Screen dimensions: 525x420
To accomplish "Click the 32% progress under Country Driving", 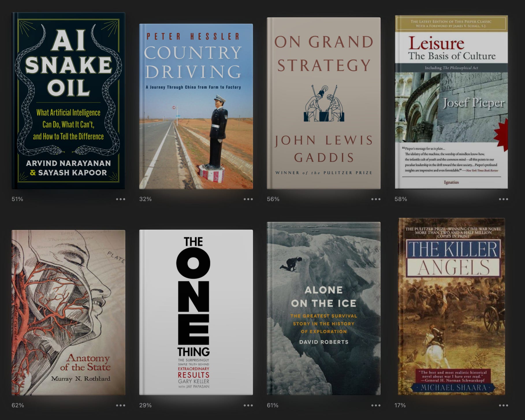I will point(145,199).
